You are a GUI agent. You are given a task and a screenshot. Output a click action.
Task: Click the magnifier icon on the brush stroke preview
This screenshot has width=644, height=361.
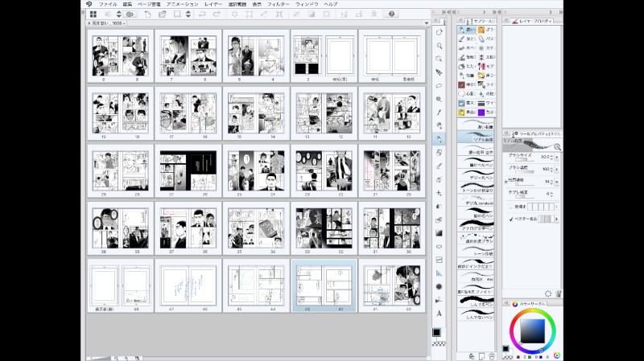point(557,147)
